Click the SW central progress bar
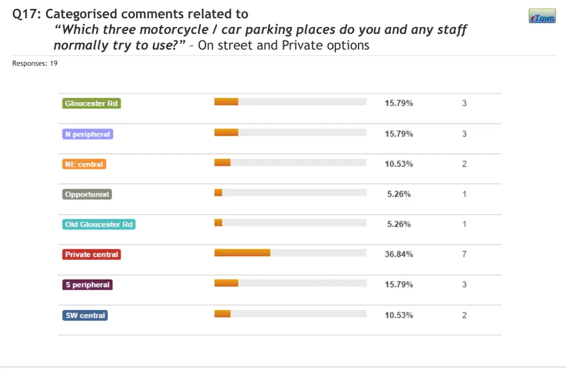566x392 pixels. coord(290,313)
